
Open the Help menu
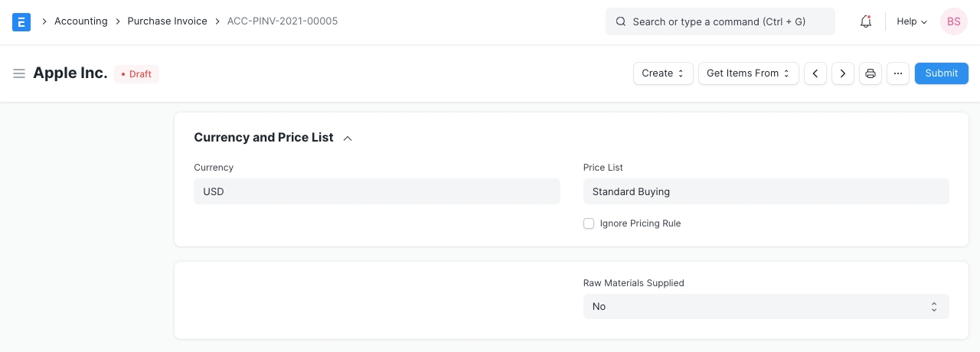pos(911,21)
